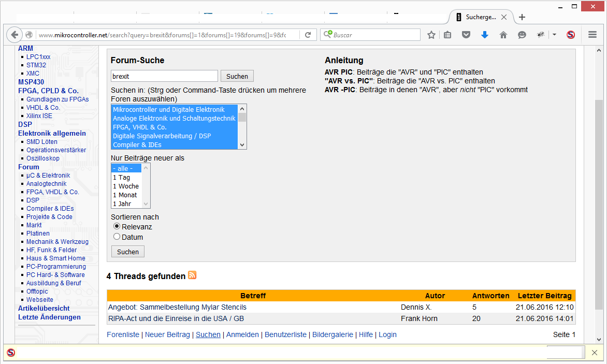Select '- alle -' in the time filter list
Viewport: 607px width, 364px height.
pyautogui.click(x=126, y=169)
